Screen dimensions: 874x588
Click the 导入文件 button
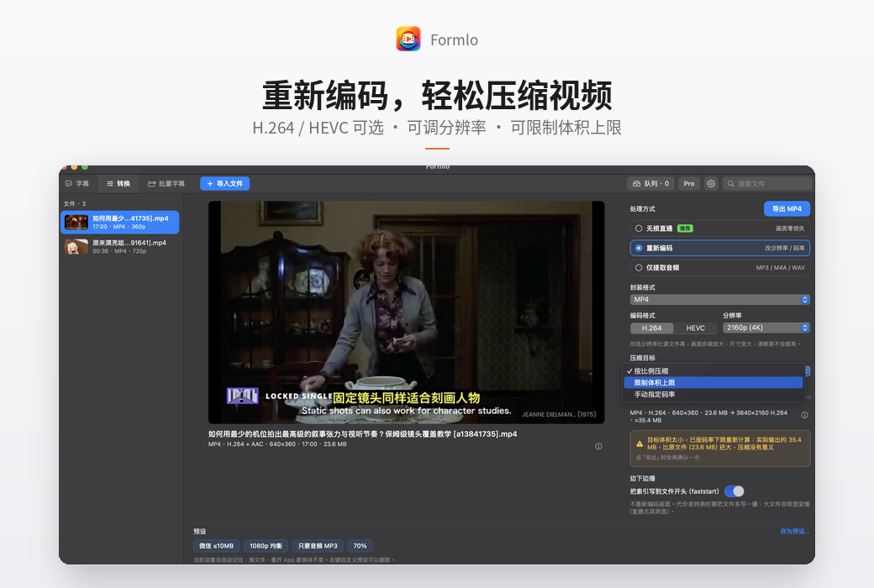[x=224, y=183]
